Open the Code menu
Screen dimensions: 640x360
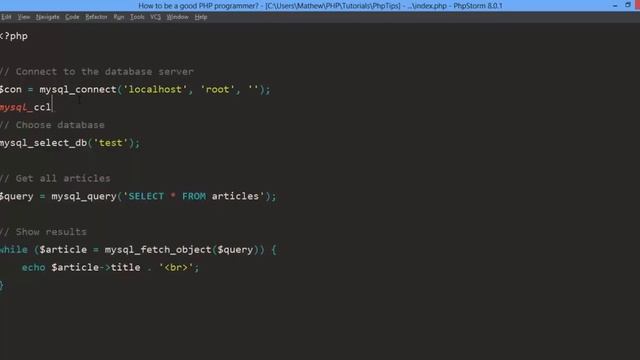pyautogui.click(x=72, y=17)
